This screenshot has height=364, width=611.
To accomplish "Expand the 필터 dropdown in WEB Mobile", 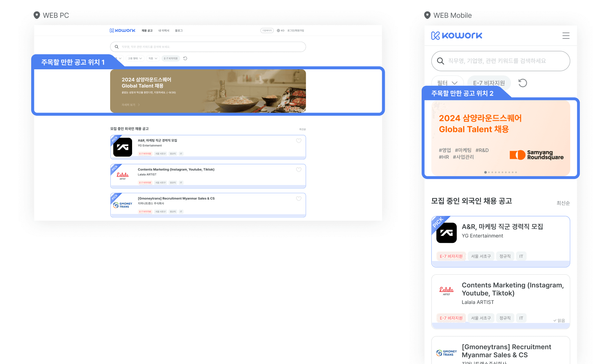I will coord(447,83).
